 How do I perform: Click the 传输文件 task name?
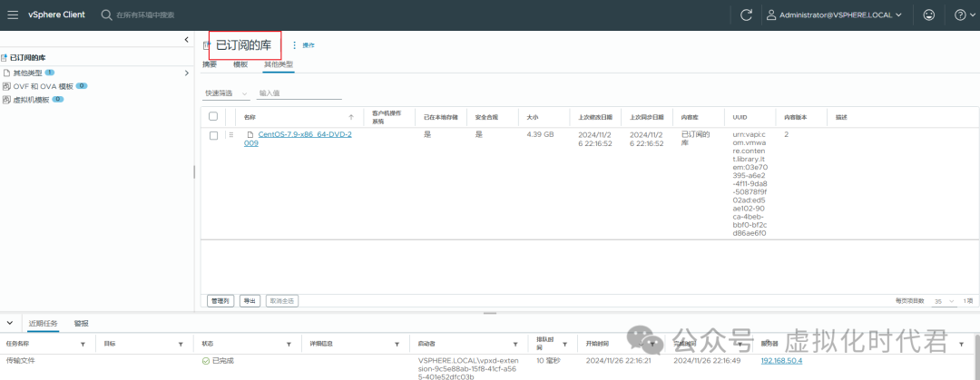[x=21, y=361]
